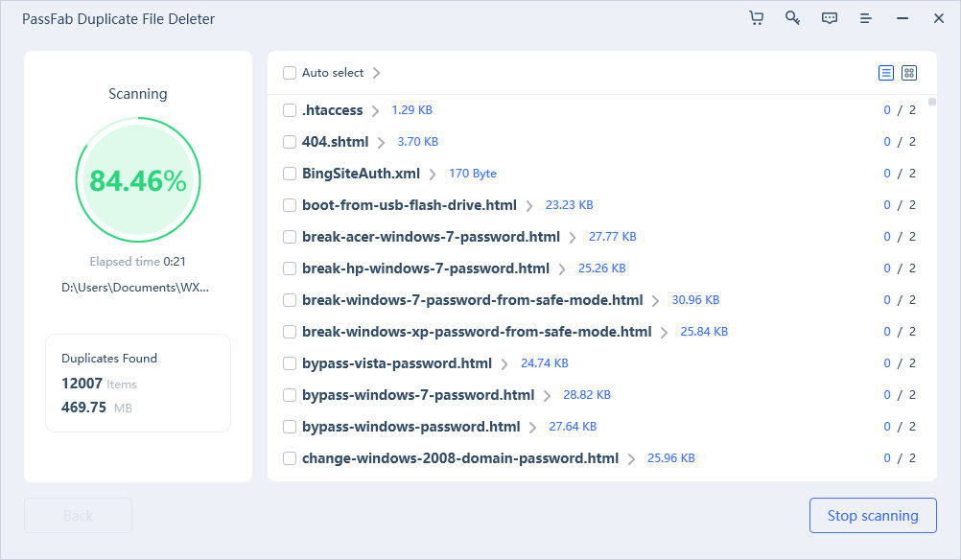Screen dimensions: 961x560
Task: Expand the 404.shtml duplicate group
Action: tap(381, 142)
